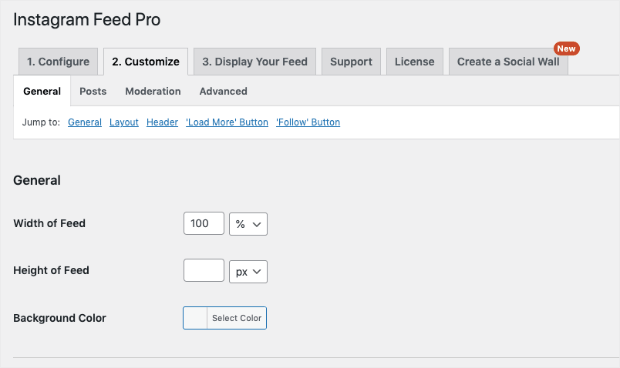The width and height of the screenshot is (620, 368).
Task: Open the Advanced sub-tab
Action: [x=223, y=91]
